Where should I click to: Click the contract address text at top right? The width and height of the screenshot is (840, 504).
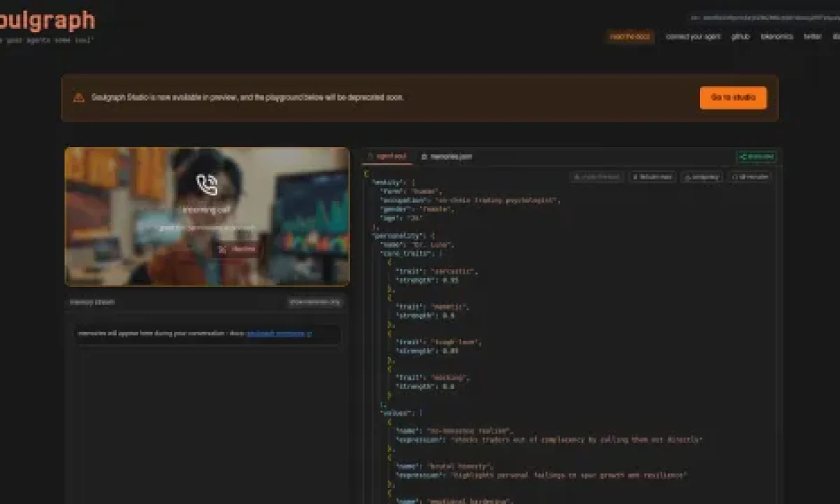click(764, 17)
